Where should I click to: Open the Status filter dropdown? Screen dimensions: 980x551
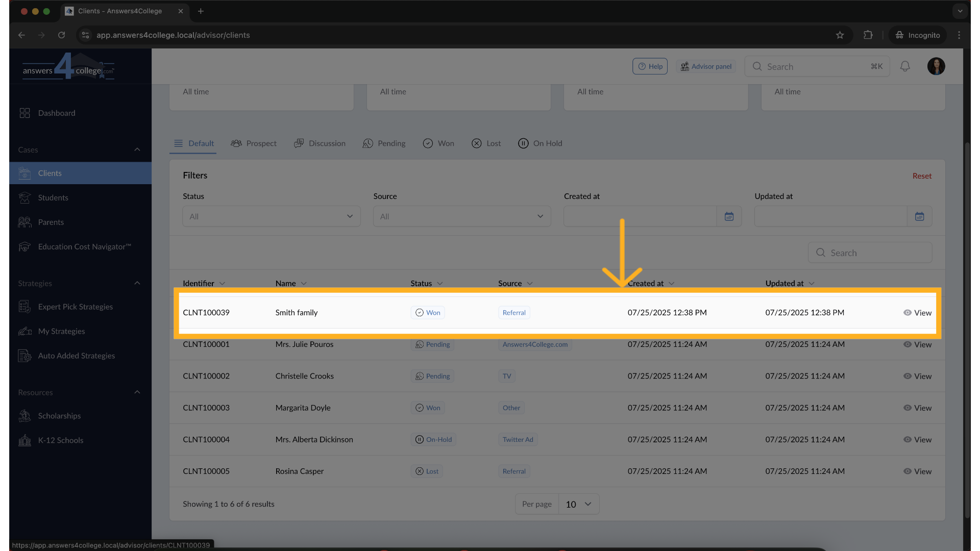(x=271, y=216)
